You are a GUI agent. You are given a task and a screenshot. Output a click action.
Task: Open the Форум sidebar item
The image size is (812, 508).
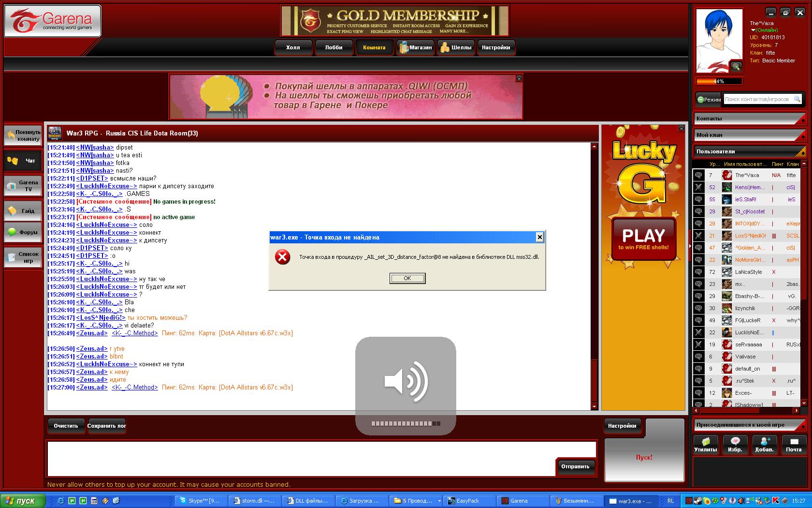pos(23,232)
